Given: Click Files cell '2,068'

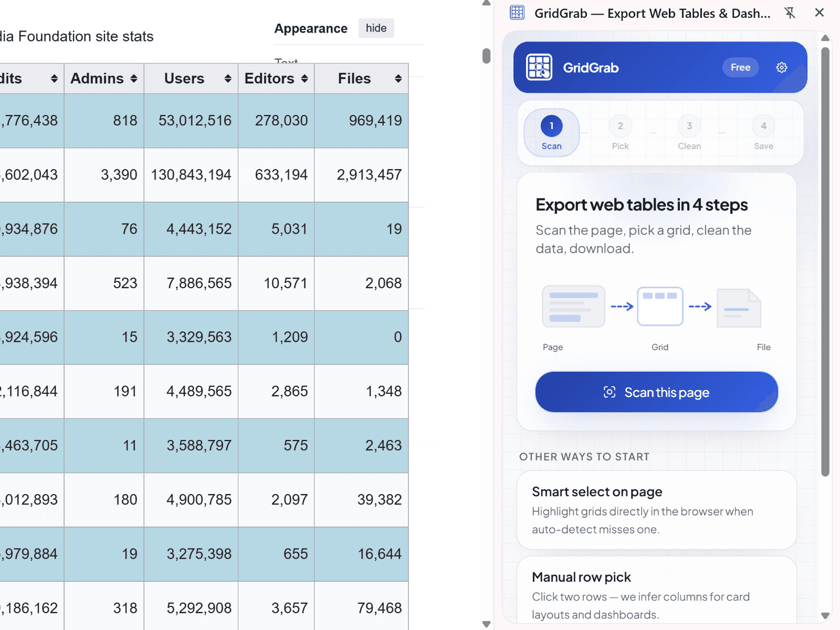Looking at the screenshot, I should pos(361,283).
